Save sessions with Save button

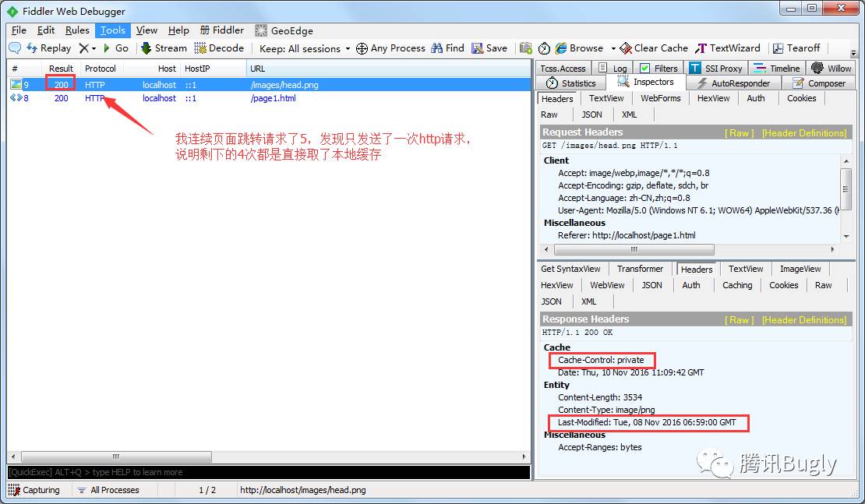(x=489, y=48)
